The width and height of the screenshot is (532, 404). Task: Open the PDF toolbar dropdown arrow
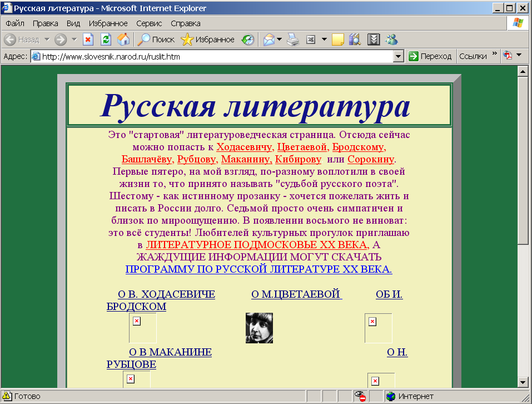click(x=519, y=55)
